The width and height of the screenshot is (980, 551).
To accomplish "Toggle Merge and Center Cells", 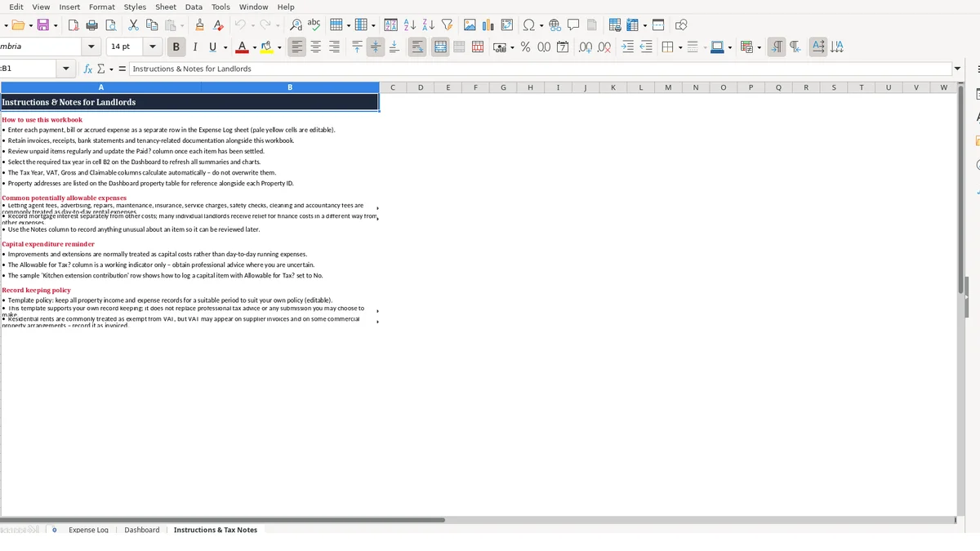I will click(440, 47).
